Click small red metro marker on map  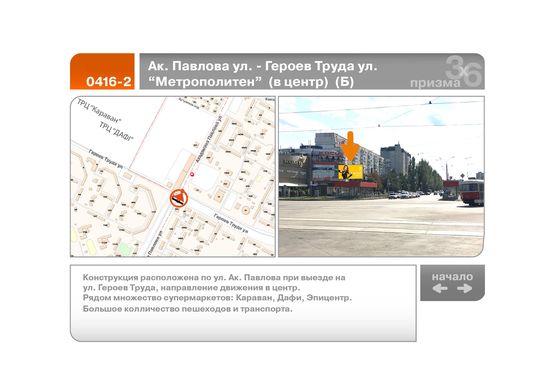tap(192, 174)
